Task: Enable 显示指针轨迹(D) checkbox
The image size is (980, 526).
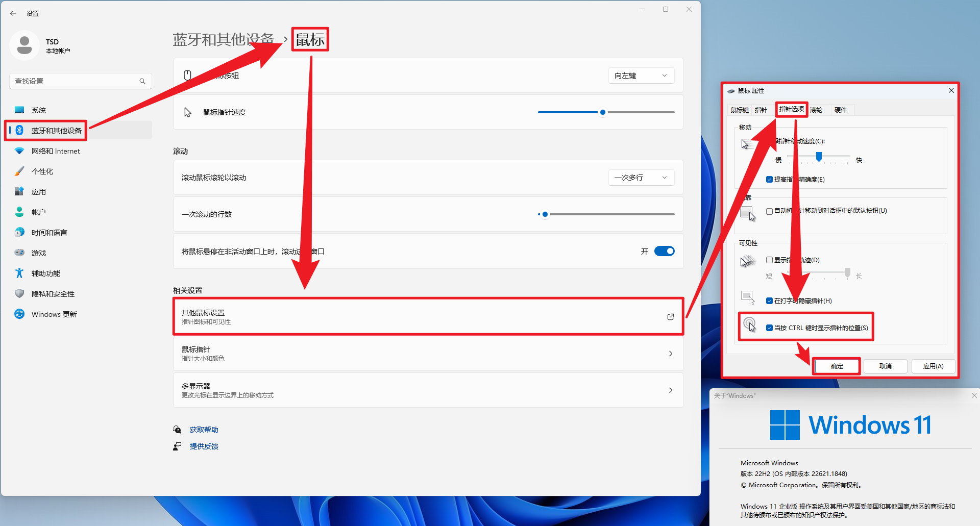Action: 769,260
